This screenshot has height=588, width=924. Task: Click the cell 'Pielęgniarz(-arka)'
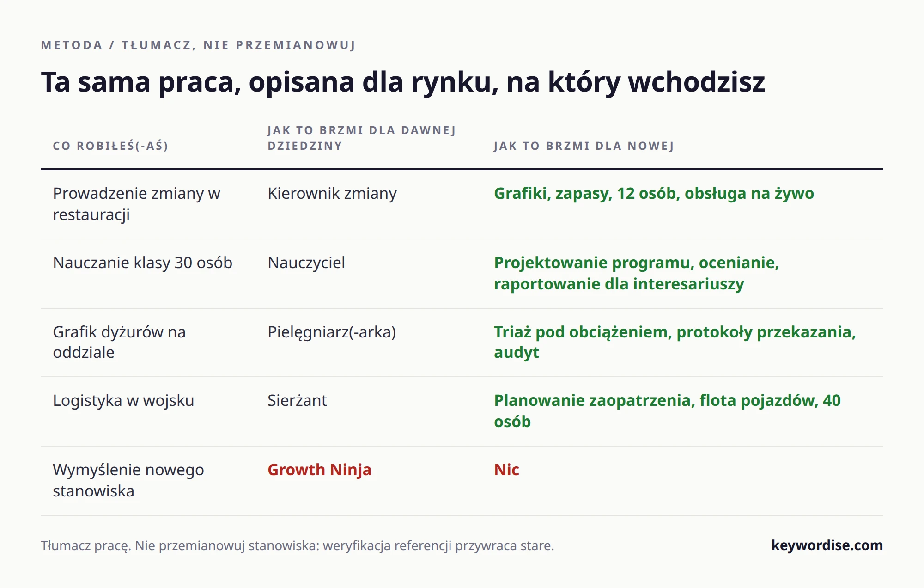point(332,332)
